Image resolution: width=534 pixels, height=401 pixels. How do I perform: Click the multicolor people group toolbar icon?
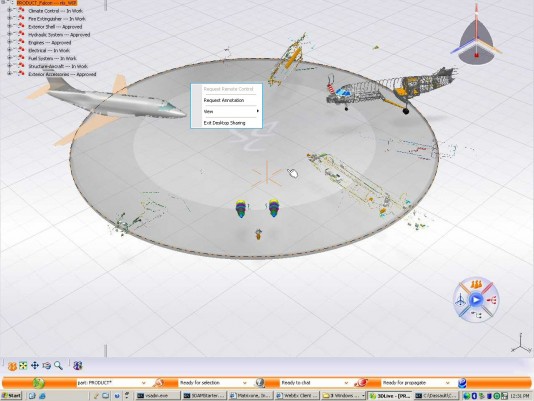click(x=78, y=366)
